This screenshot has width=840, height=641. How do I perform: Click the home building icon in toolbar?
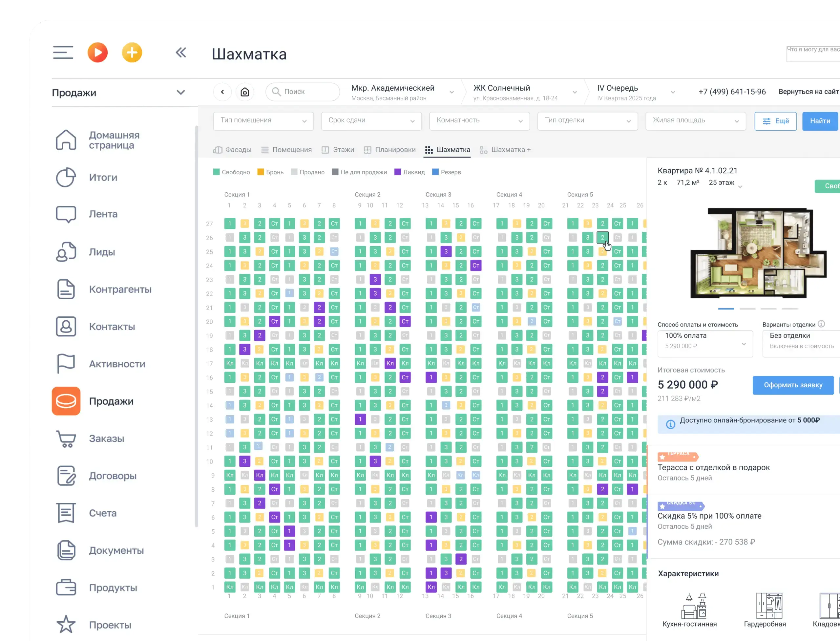[x=245, y=92]
